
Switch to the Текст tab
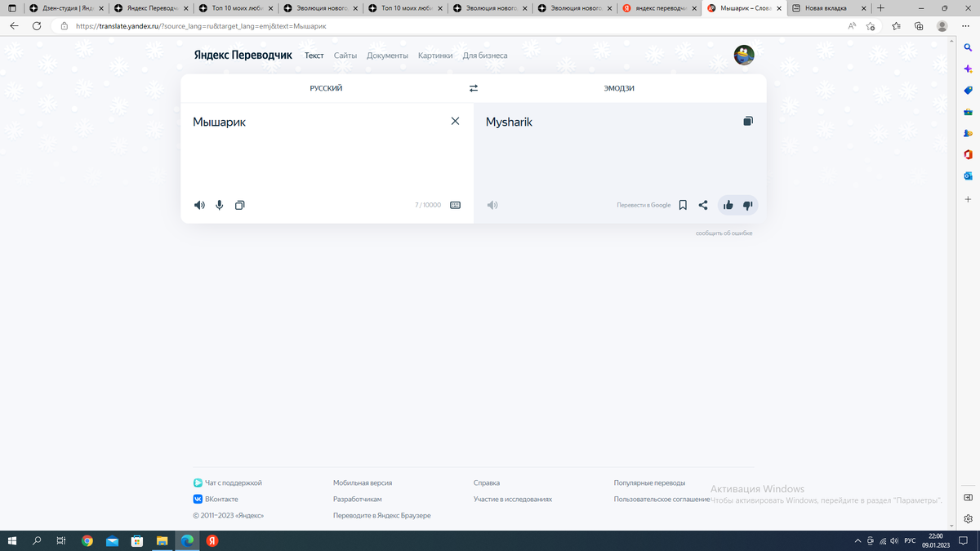[314, 56]
